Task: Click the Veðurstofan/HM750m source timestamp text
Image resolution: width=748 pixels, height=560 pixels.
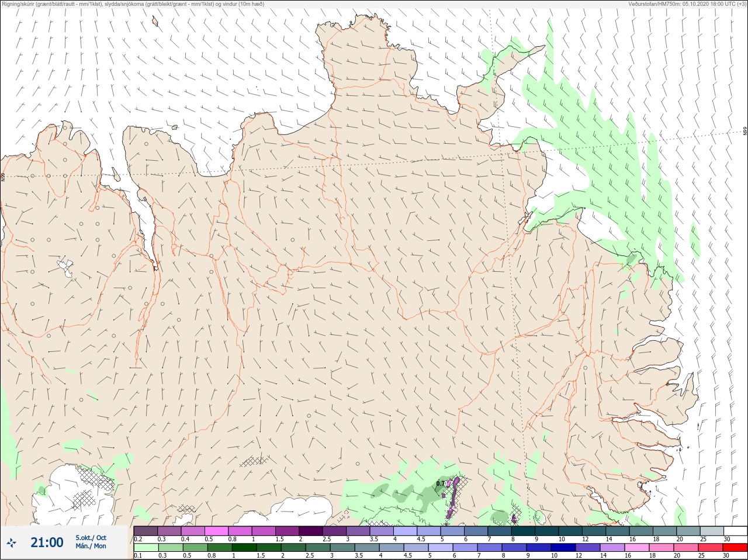Action: click(x=687, y=4)
